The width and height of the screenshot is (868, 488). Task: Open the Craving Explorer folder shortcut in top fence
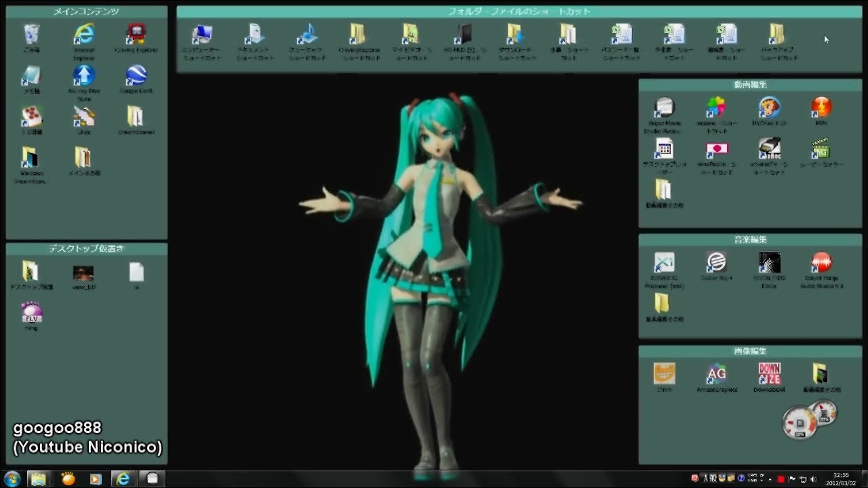[x=358, y=34]
